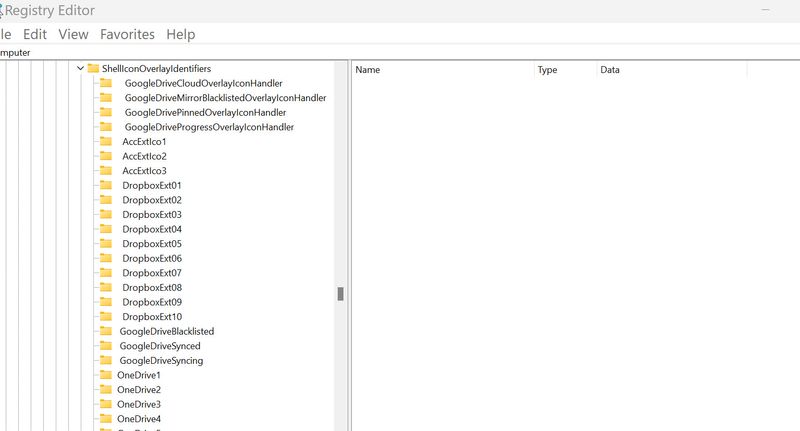Screen dimensions: 800x431
Task: Select the DropboxExt05 key
Action: coord(152,243)
